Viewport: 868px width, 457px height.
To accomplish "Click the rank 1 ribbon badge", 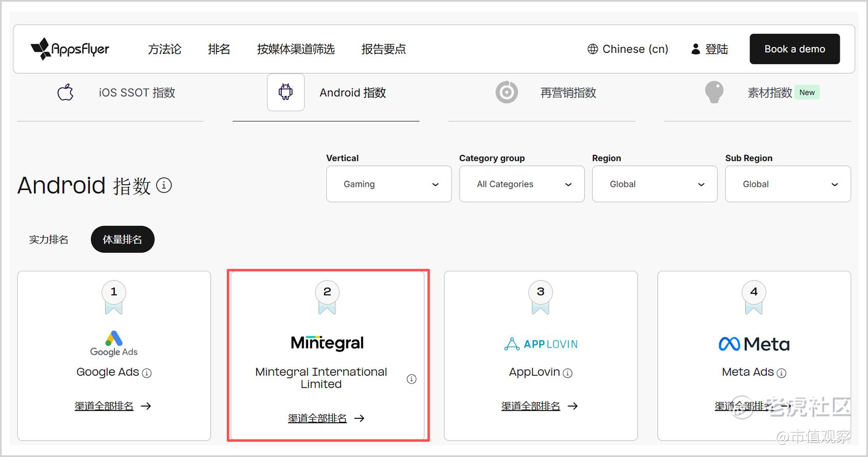I will (x=114, y=297).
